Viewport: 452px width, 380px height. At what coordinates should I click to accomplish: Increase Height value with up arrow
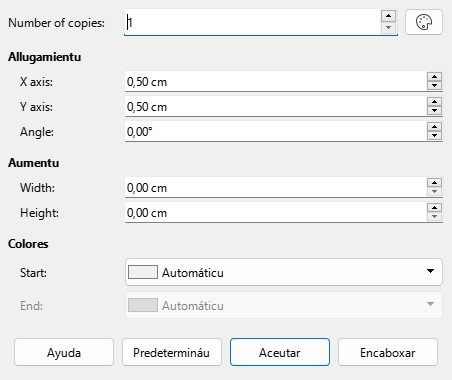(434, 208)
